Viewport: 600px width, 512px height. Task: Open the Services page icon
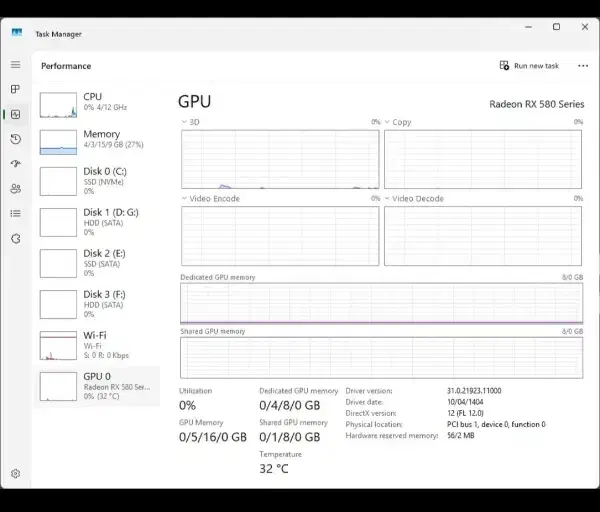point(15,238)
